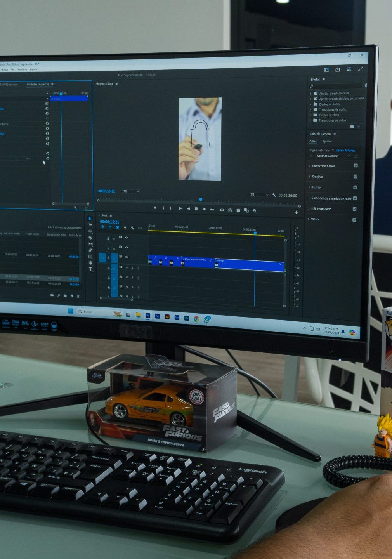Viewport: 392px width, 559px height.
Task: Expand Efectos de audio folder
Action: coord(311,104)
